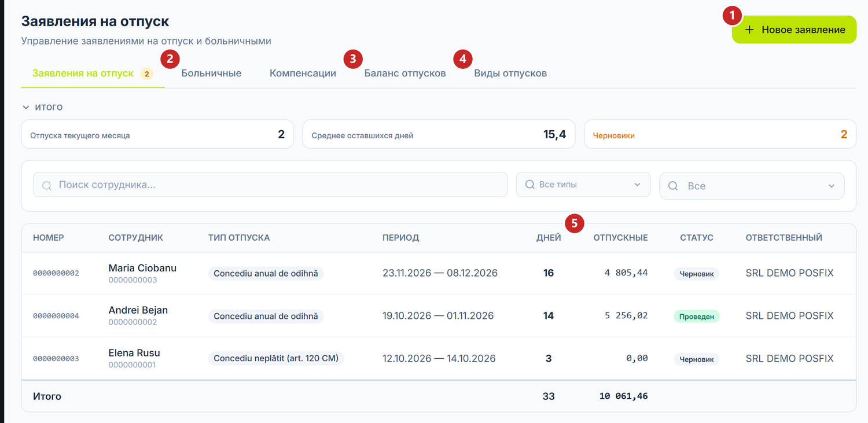Open Elena Rusu's leave request
868x423 pixels.
pos(134,353)
